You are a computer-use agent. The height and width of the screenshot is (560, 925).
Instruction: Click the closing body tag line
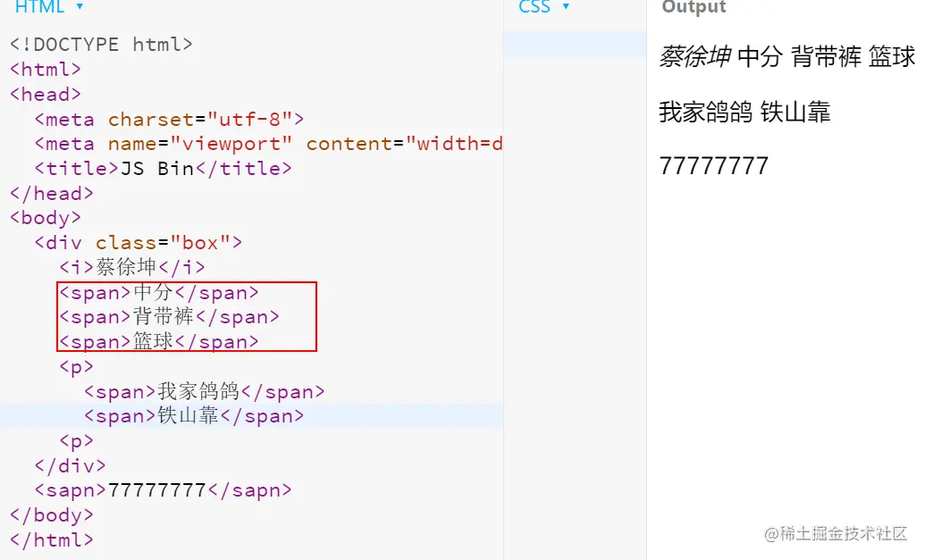pyautogui.click(x=51, y=515)
